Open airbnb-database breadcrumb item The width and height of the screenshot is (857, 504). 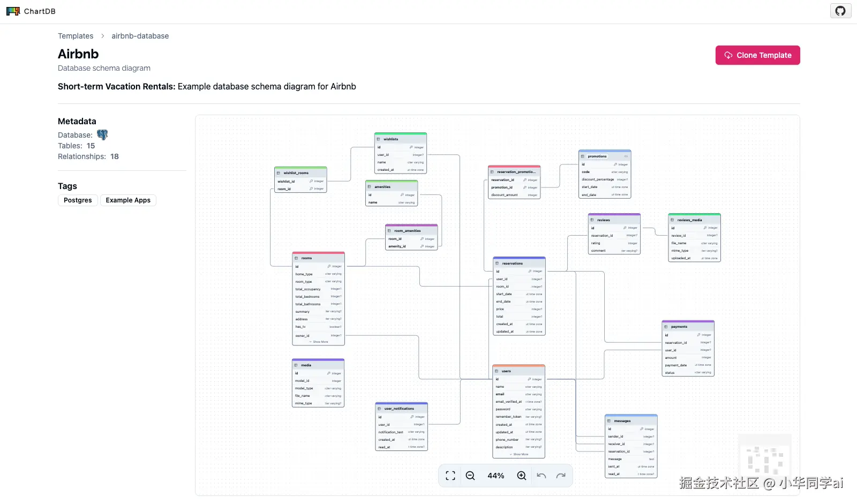pyautogui.click(x=140, y=36)
